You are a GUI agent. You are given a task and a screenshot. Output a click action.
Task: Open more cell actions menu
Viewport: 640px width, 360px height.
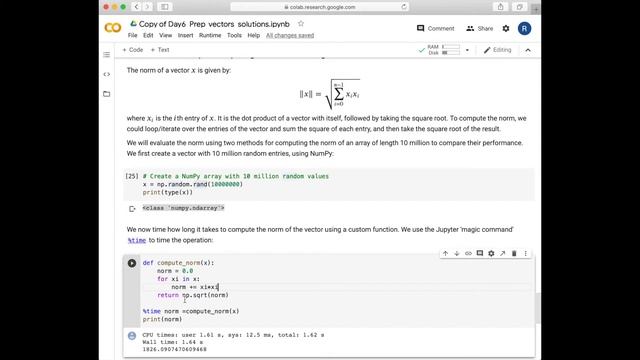click(x=525, y=253)
